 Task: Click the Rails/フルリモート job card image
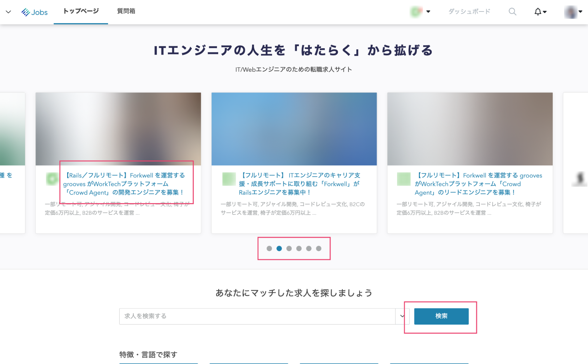[118, 129]
